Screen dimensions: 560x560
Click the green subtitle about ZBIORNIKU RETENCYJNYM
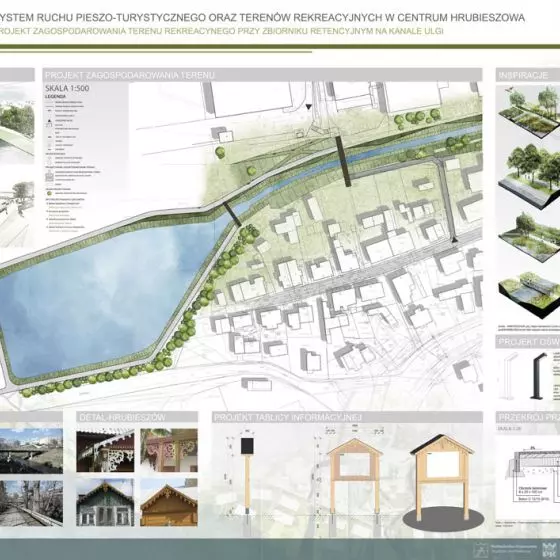(x=221, y=31)
